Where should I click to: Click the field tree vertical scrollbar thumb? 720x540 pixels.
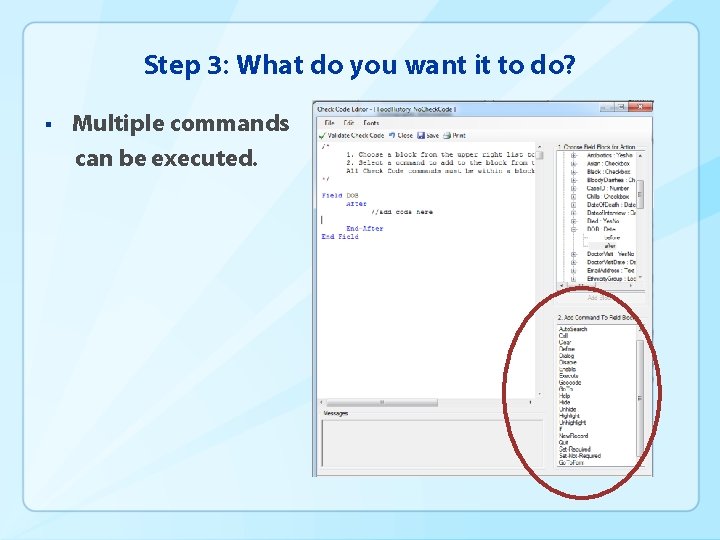tap(640, 195)
